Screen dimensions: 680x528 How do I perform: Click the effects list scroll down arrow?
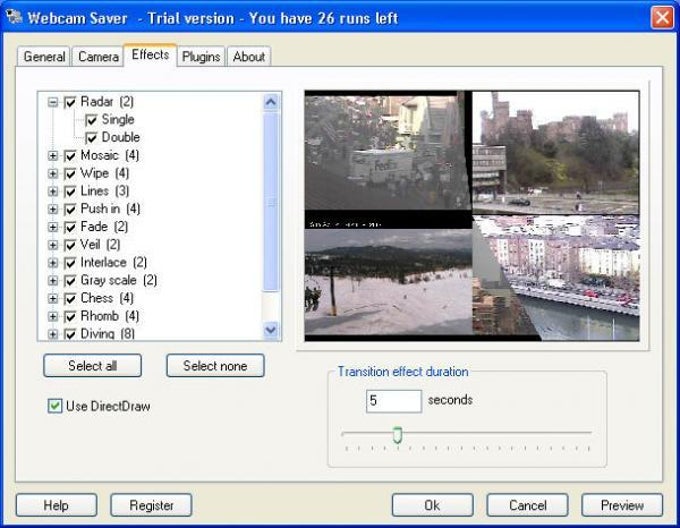click(271, 330)
